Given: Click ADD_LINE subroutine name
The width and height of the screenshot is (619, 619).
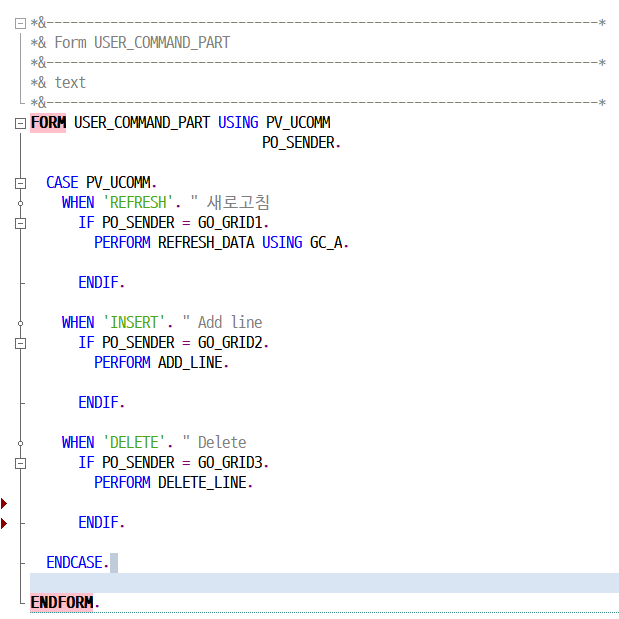Looking at the screenshot, I should pos(190,362).
